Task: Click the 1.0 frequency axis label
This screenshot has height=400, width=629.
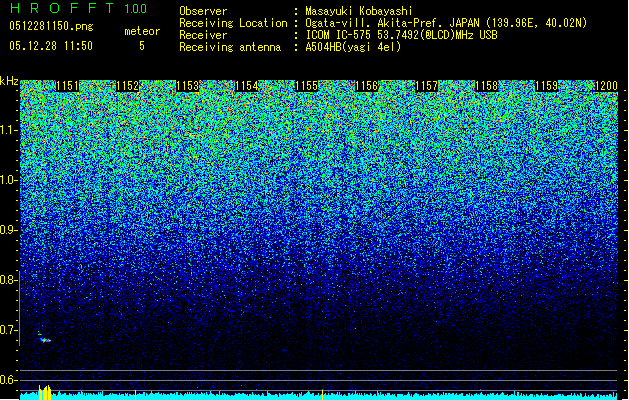Action: [8, 180]
